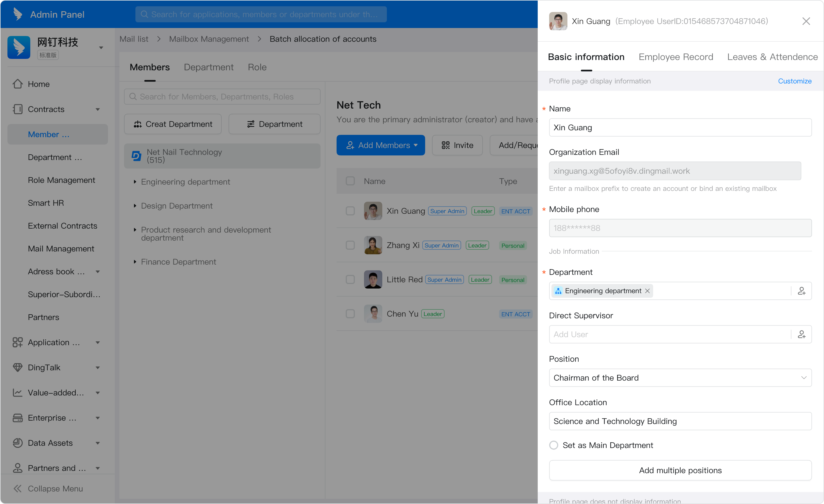This screenshot has width=824, height=504.
Task: Select the Contracts icon in sidebar
Action: 18,109
